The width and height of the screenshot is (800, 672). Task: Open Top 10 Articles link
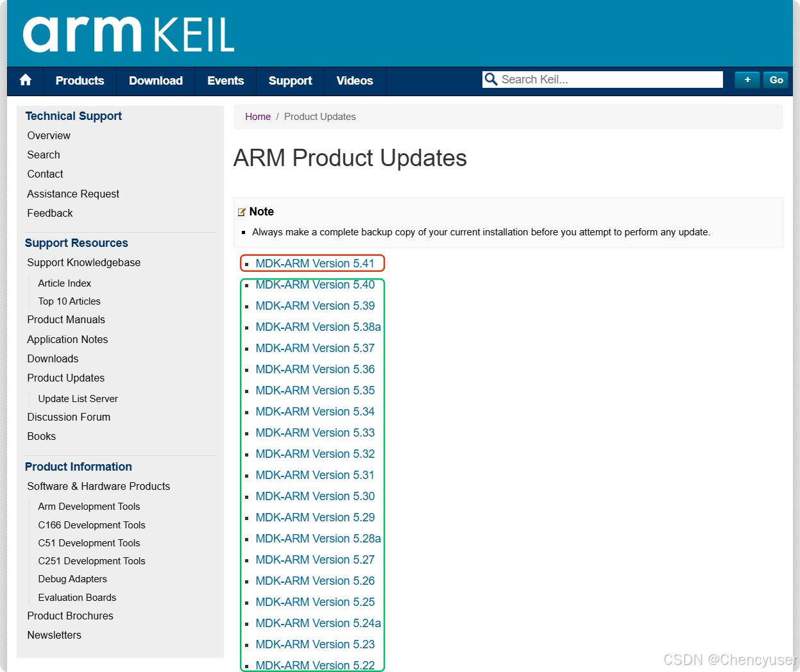[x=69, y=301]
